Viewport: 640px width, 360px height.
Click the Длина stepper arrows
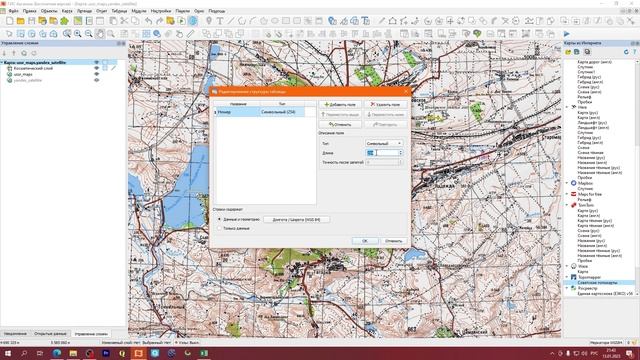click(x=400, y=153)
